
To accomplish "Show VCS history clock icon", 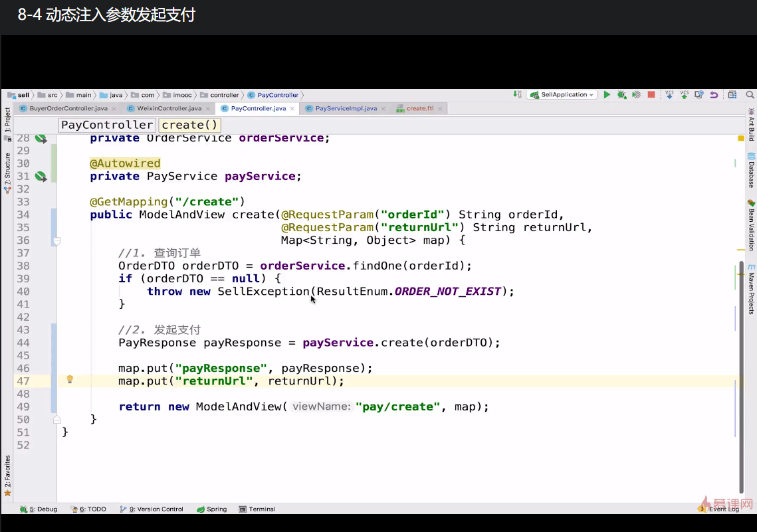I will [x=699, y=94].
